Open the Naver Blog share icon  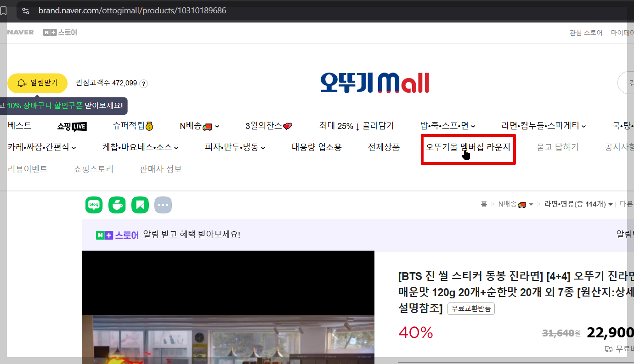click(94, 205)
